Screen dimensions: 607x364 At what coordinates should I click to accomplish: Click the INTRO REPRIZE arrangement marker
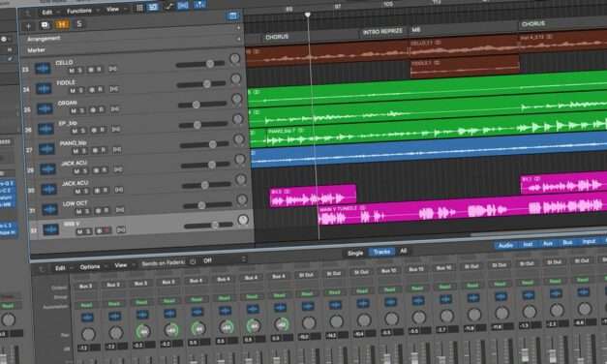click(382, 32)
